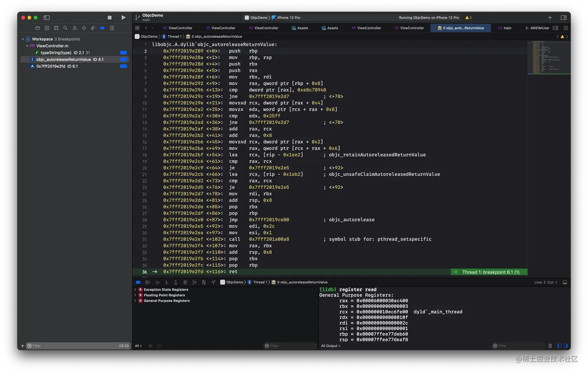Open ObjcDemo in the editor jump bar
Image resolution: width=588 pixels, height=373 pixels.
[146, 37]
